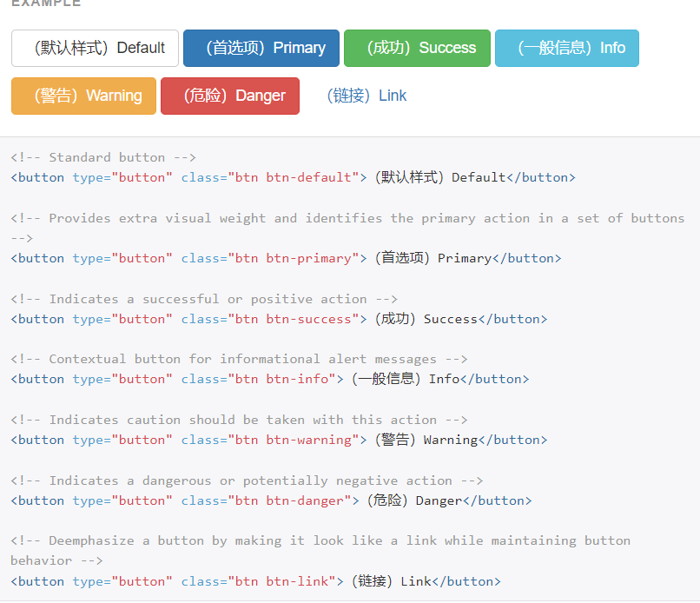Click the btn-primary code line

[x=286, y=259]
